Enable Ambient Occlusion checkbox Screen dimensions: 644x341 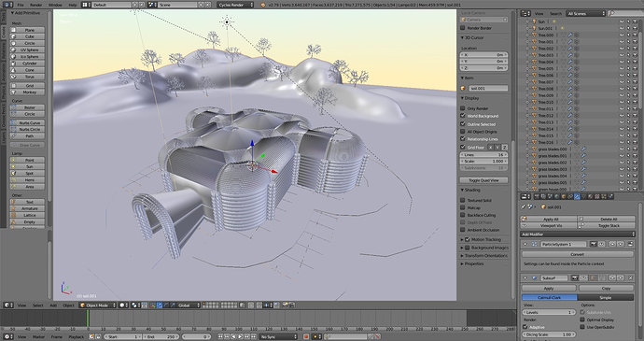463,230
